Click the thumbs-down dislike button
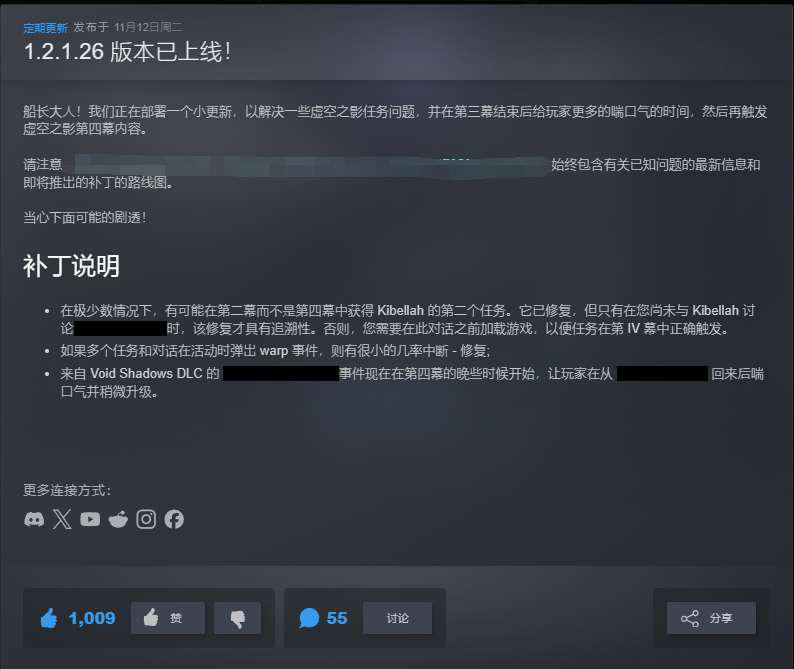The width and height of the screenshot is (794, 669). [x=237, y=618]
